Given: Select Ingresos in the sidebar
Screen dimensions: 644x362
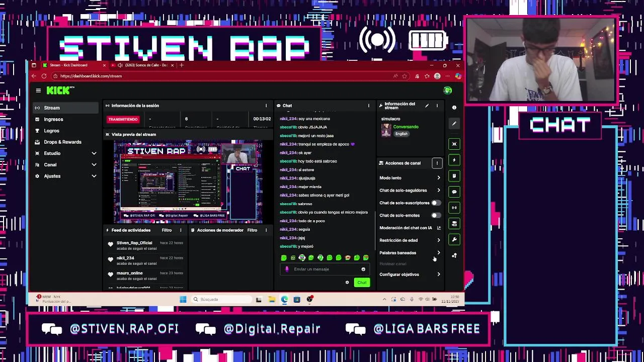Looking at the screenshot, I should tap(66, 119).
